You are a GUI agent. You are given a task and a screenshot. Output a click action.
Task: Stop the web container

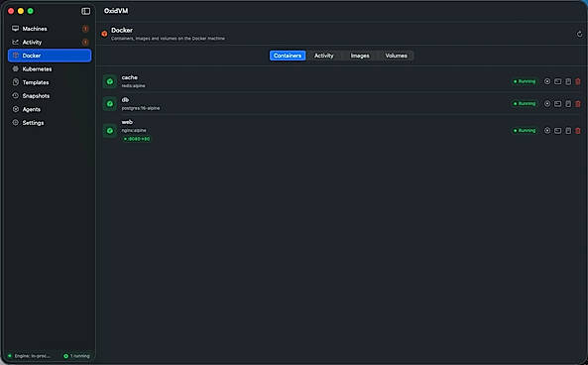pos(547,131)
